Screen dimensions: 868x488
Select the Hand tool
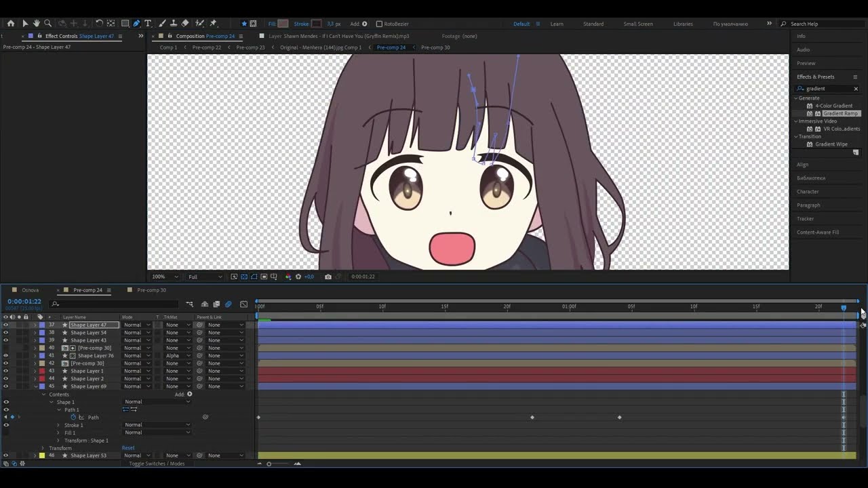(36, 23)
